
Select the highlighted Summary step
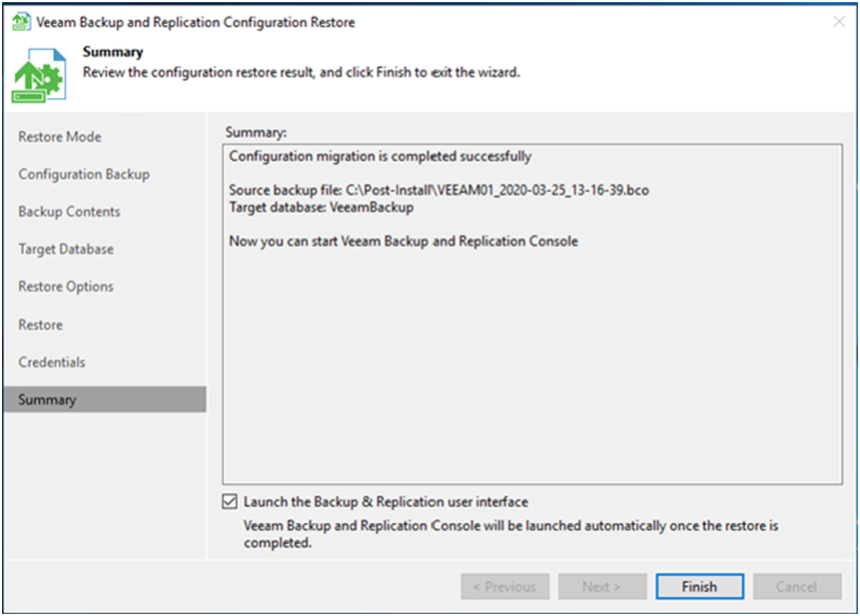105,399
